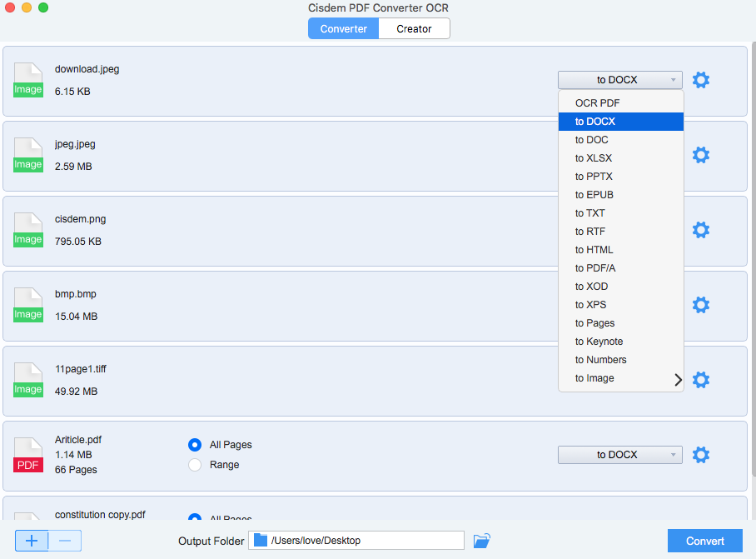Browse output folder with open-folder icon
Viewport: 756px width, 559px height.
point(482,541)
